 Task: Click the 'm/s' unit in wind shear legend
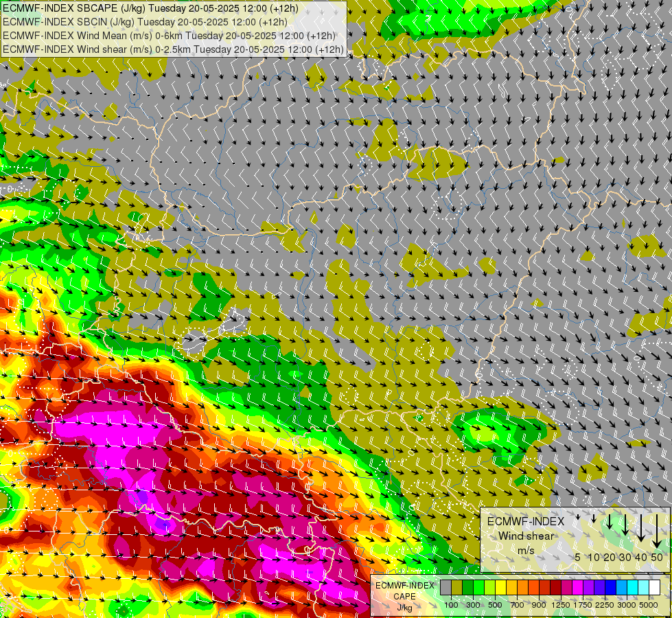pos(526,550)
